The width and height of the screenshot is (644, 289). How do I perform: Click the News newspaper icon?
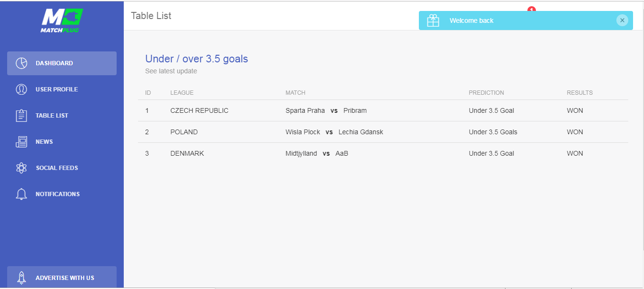(21, 142)
